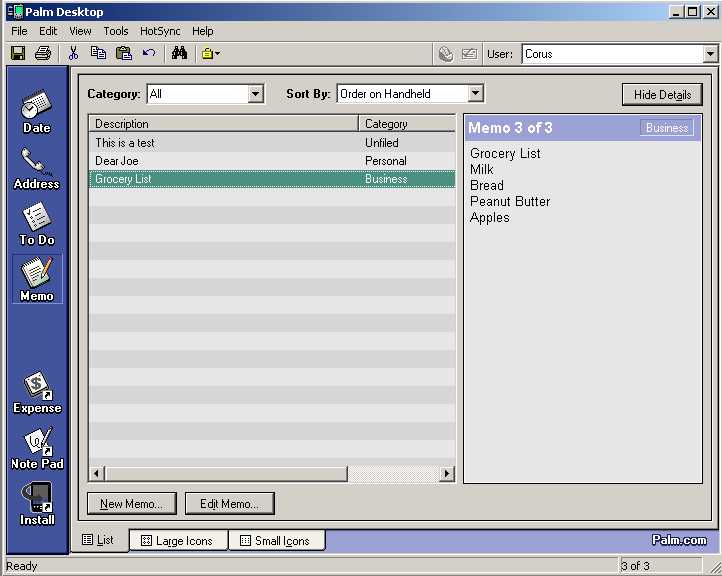Visit the Palm.com link
The height and width of the screenshot is (576, 722).
[679, 540]
